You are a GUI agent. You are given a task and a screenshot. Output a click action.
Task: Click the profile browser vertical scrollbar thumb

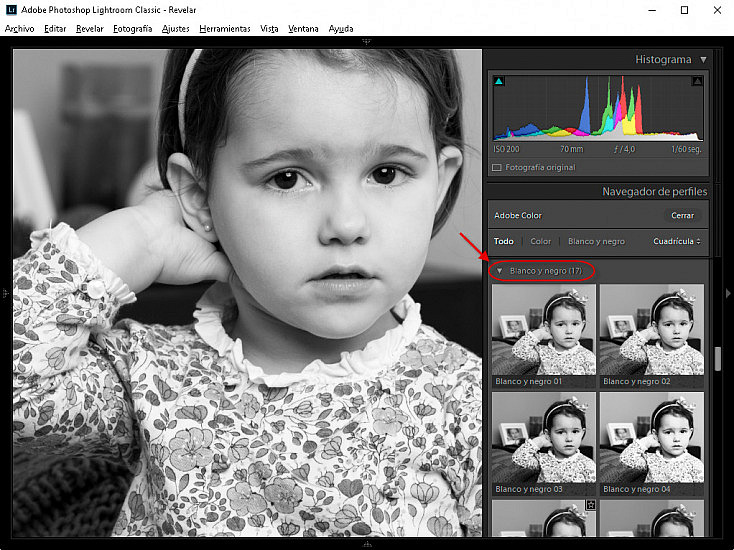click(x=718, y=359)
